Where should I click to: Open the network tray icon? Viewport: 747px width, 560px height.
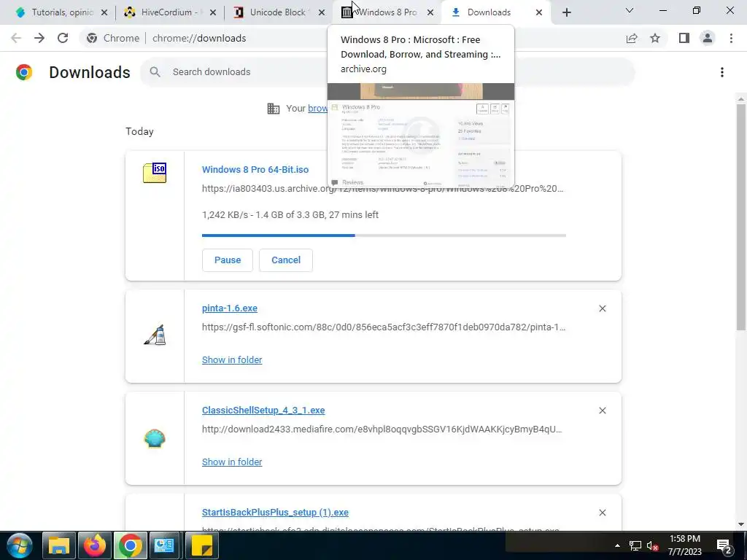[x=635, y=545]
